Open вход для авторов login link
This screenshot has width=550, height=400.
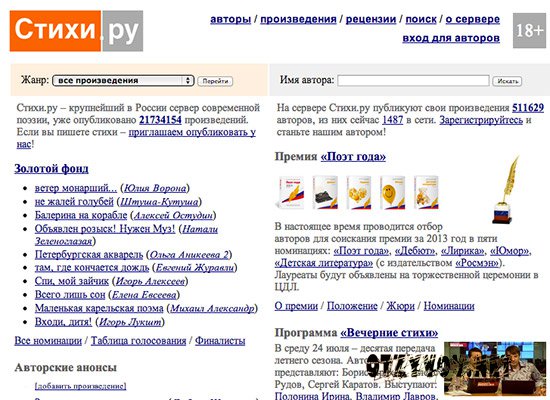tap(451, 38)
